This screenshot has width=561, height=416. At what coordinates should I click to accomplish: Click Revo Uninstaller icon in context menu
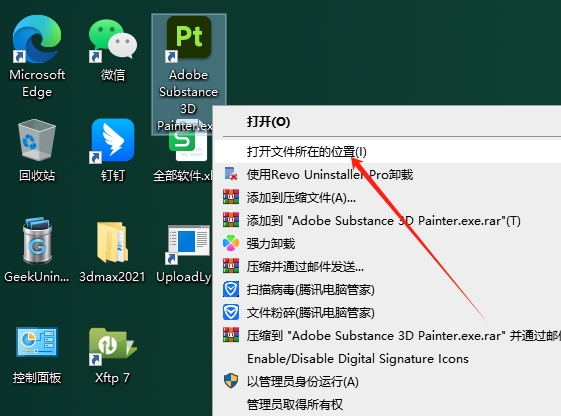coord(231,174)
